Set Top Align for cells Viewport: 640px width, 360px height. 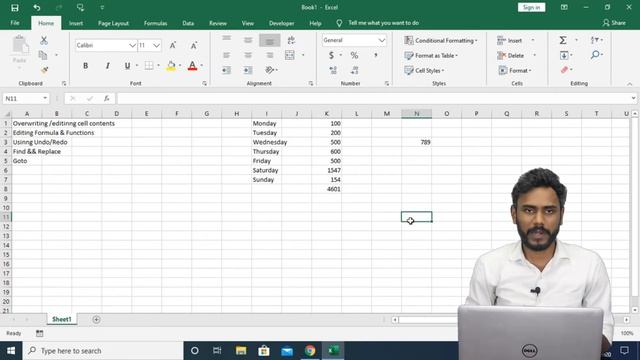[227, 40]
